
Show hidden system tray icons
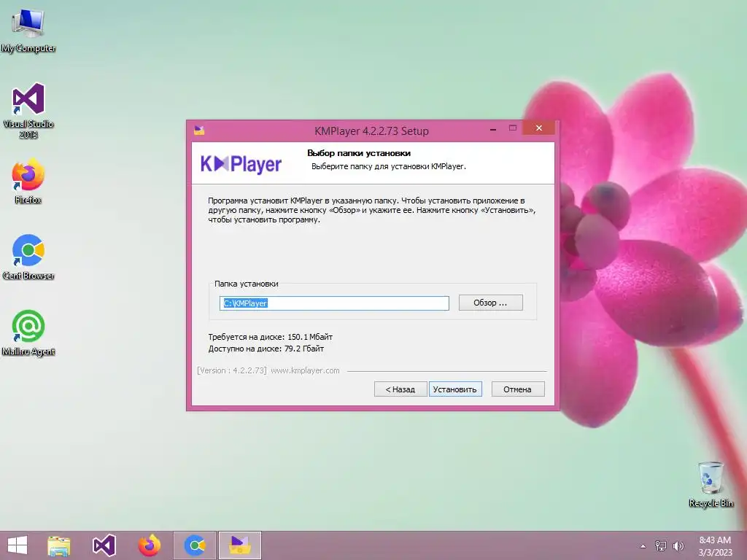643,546
